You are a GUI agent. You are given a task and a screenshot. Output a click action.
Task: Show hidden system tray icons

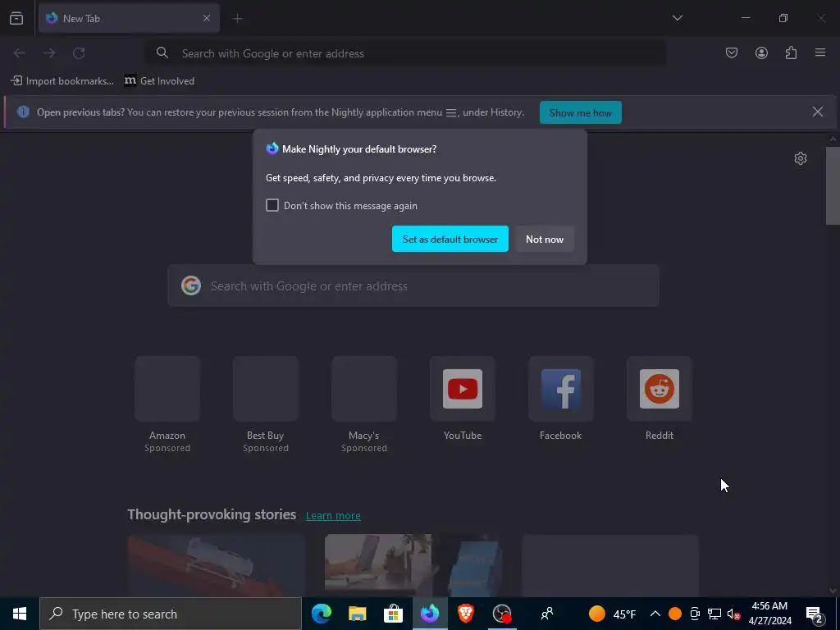click(x=655, y=614)
